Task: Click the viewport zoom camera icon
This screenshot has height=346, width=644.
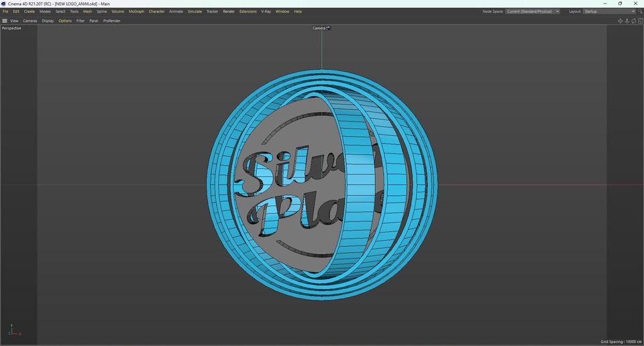Action: [x=627, y=21]
